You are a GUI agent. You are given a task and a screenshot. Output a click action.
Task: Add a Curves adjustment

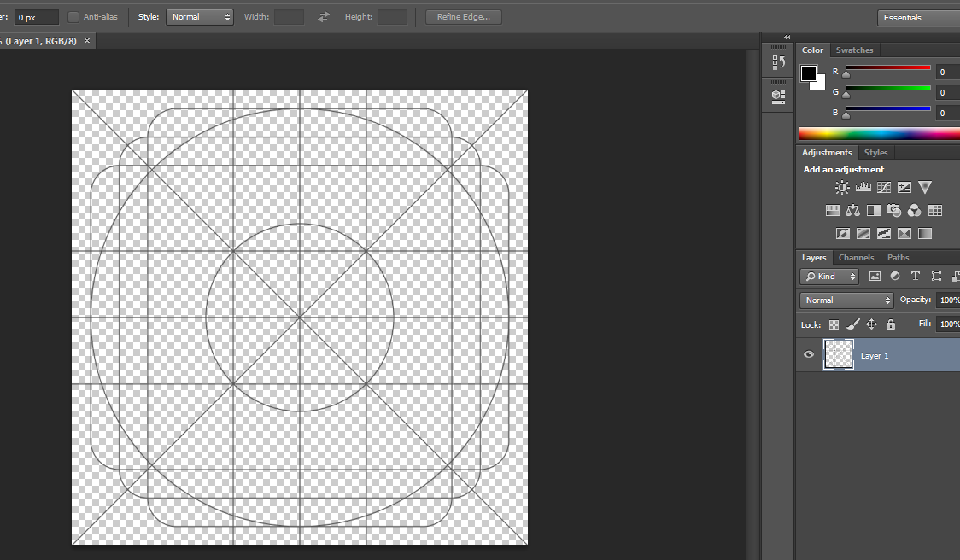click(x=884, y=188)
